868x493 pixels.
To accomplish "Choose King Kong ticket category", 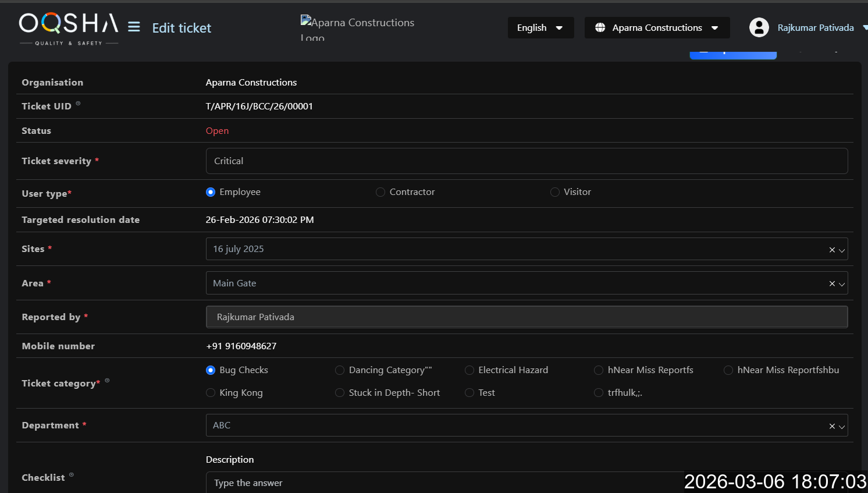I will [211, 393].
